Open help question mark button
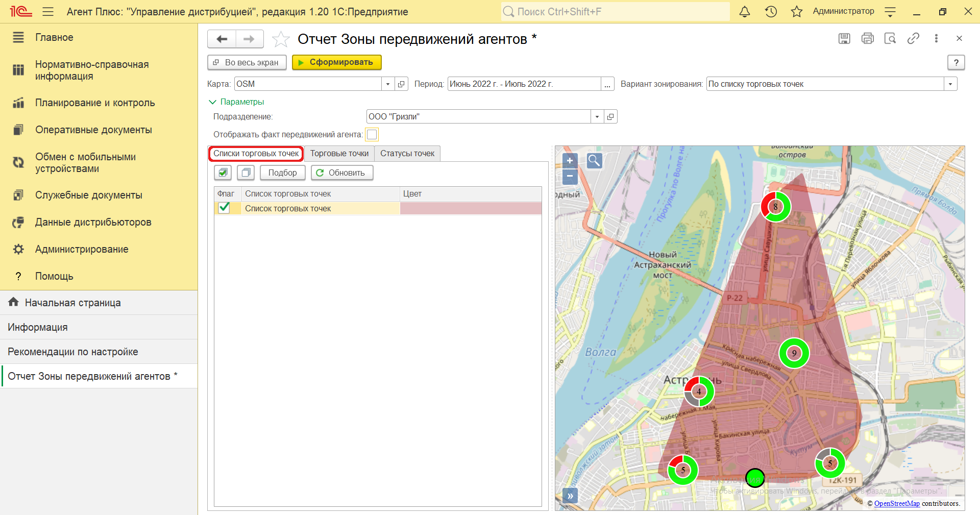Viewport: 980px width, 515px height. [956, 62]
